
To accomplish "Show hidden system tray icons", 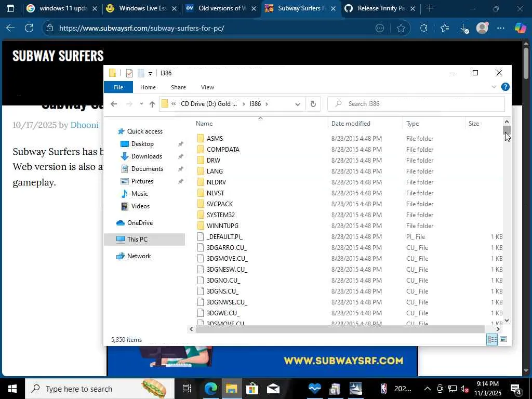I will (x=428, y=389).
